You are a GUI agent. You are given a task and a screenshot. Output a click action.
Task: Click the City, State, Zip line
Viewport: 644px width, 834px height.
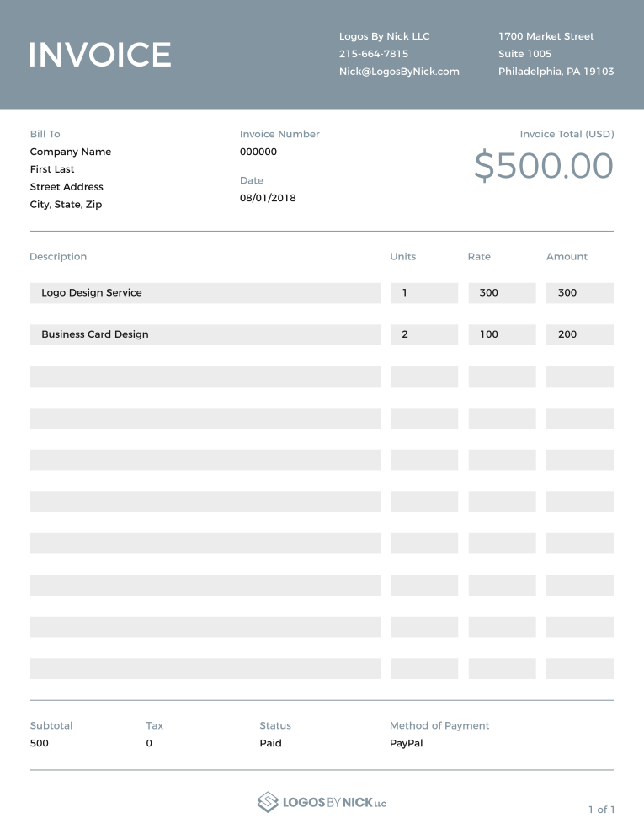66,204
